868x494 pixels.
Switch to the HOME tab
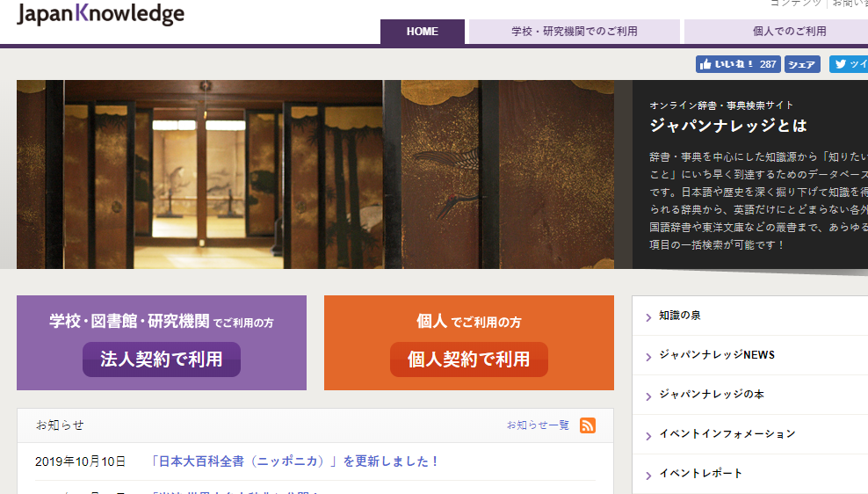[x=423, y=32]
